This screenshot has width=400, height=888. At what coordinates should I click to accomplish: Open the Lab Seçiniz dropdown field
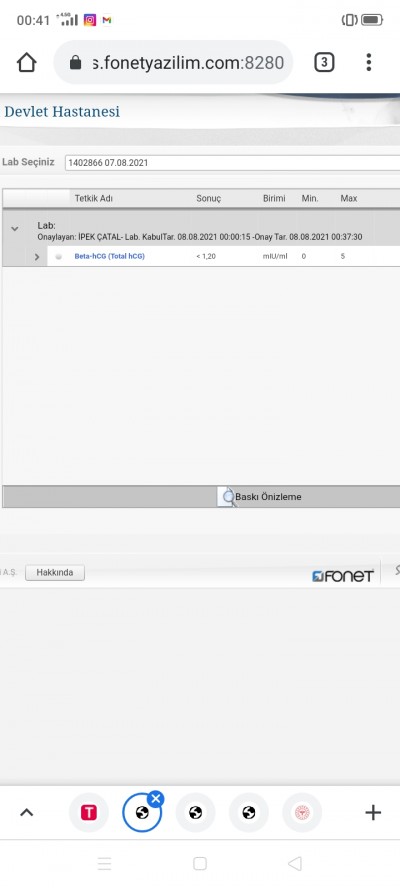point(232,163)
